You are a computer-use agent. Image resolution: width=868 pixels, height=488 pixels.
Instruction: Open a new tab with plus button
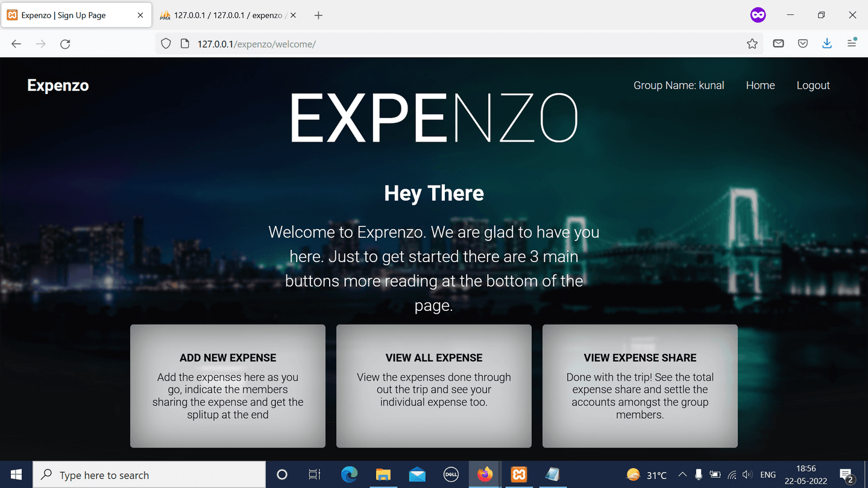(x=318, y=16)
